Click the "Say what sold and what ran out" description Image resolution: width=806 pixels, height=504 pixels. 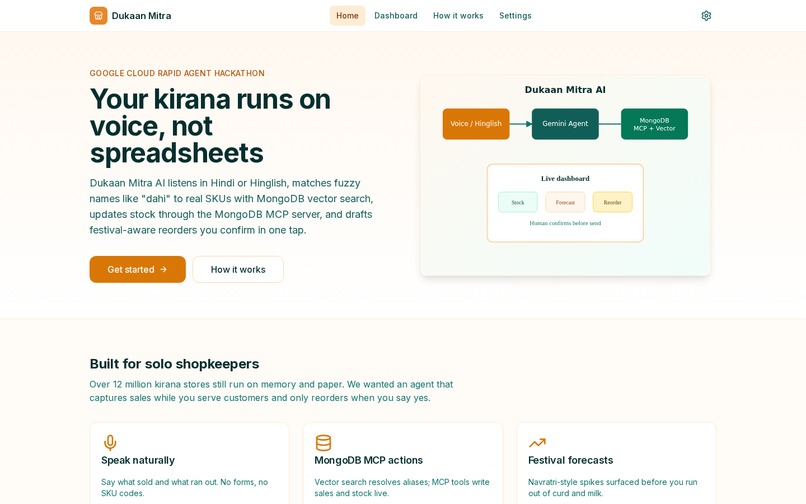click(185, 488)
